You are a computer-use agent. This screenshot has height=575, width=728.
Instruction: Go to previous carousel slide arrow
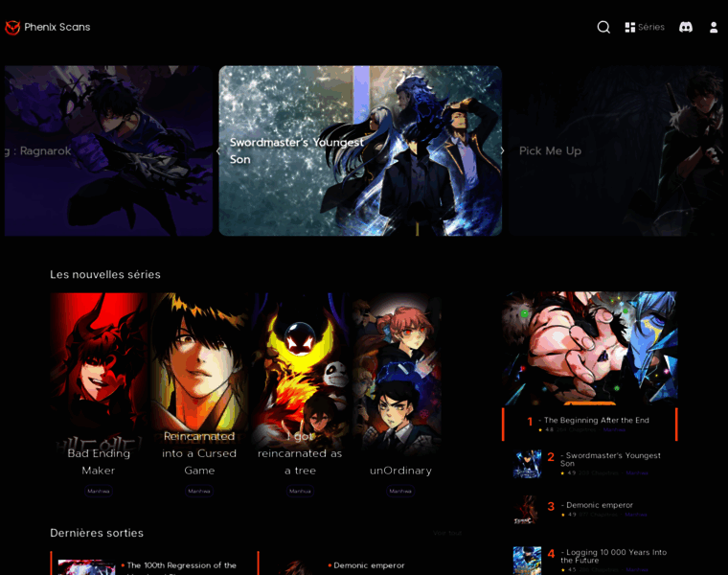click(218, 151)
